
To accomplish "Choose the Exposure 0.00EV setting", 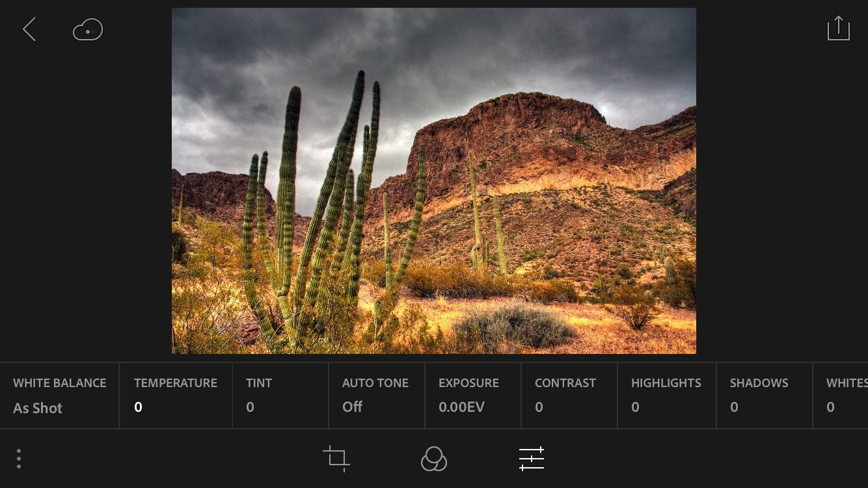I will tap(472, 396).
